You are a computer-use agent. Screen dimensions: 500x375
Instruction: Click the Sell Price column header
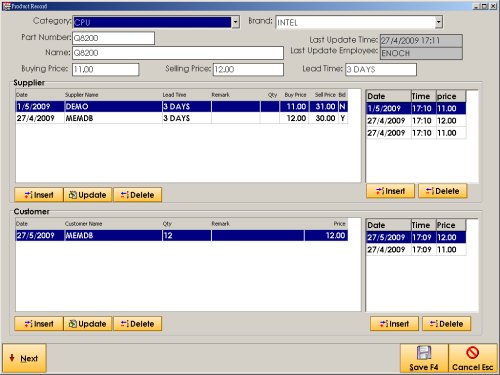pyautogui.click(x=325, y=95)
